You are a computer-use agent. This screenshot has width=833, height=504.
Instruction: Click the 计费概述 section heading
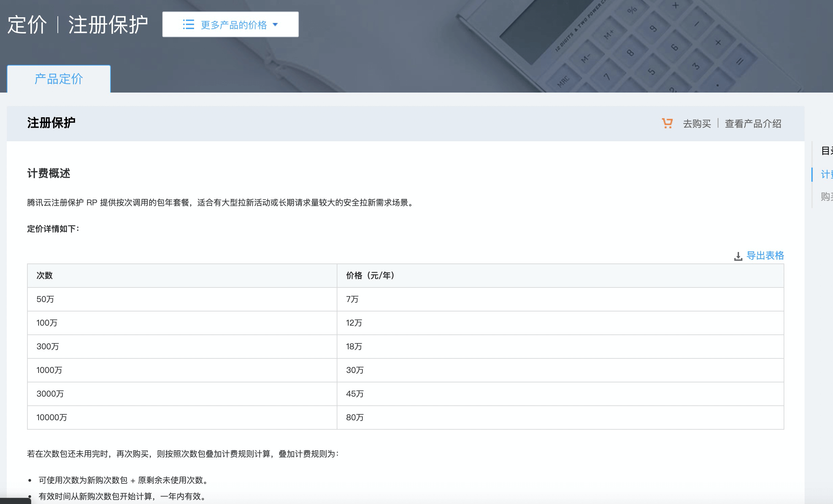[x=49, y=173]
